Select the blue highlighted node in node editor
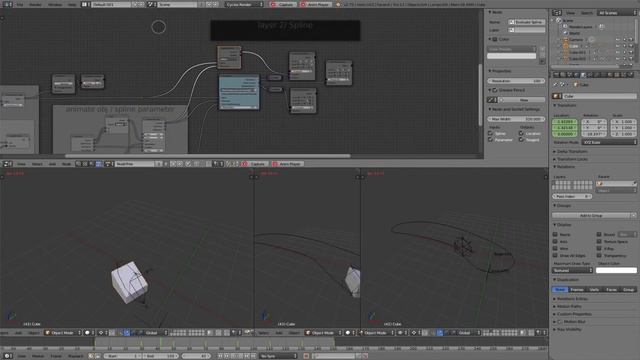Viewport: 640px width, 360px height. point(239,92)
